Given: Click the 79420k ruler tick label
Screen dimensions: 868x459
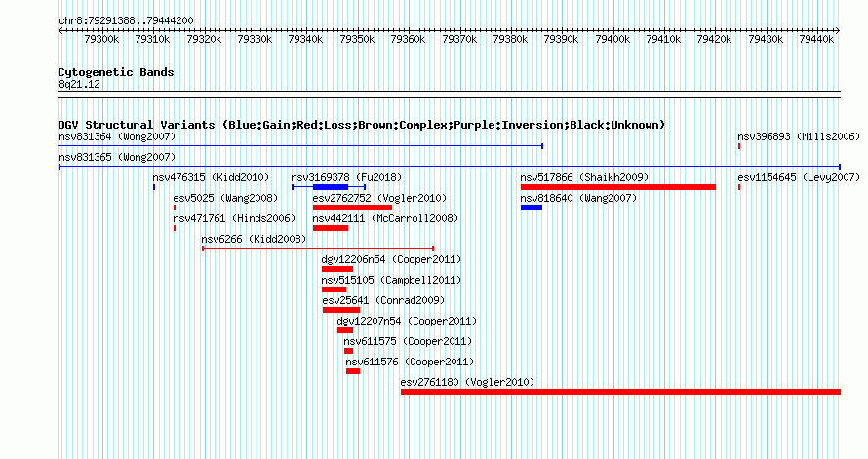Looking at the screenshot, I should point(714,39).
